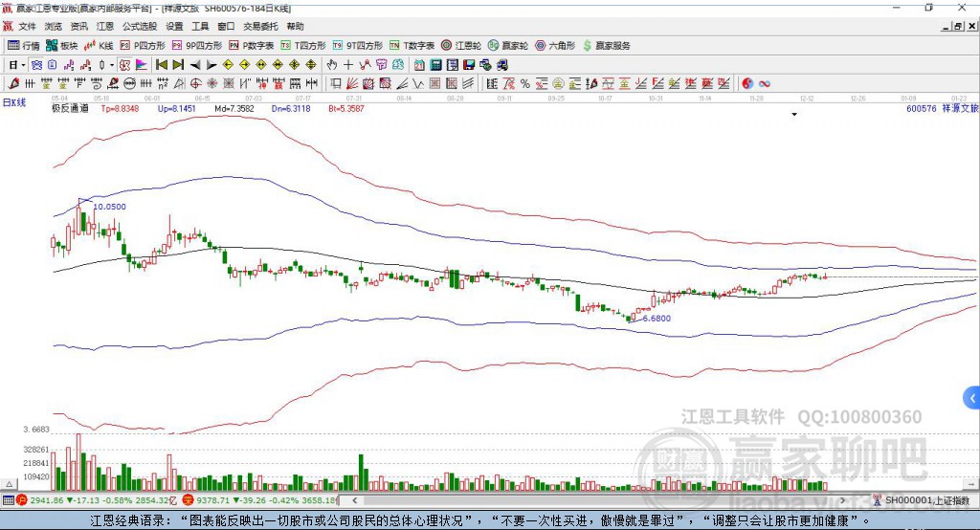Click the yin-yang icon in toolbar
Viewport: 980px width, 530px height.
[747, 83]
